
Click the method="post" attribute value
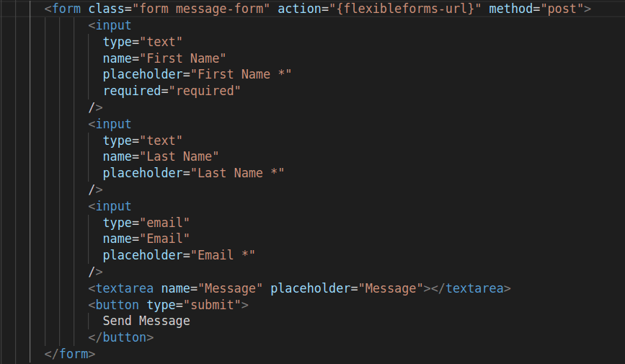pos(562,9)
